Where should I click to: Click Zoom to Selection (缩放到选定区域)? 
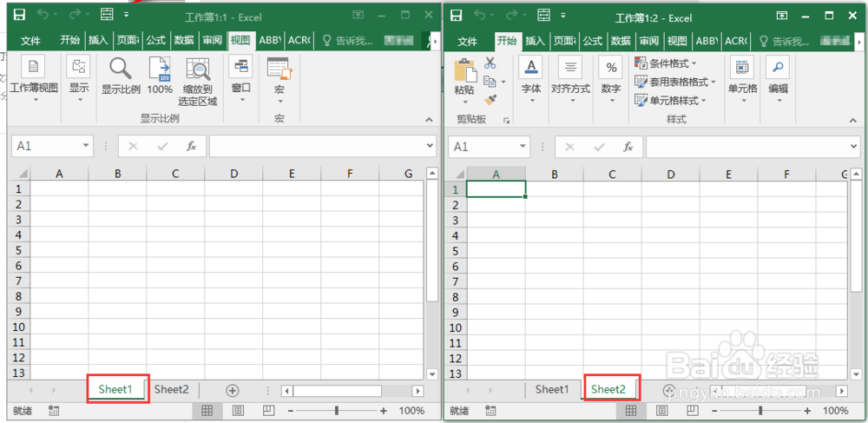(198, 82)
